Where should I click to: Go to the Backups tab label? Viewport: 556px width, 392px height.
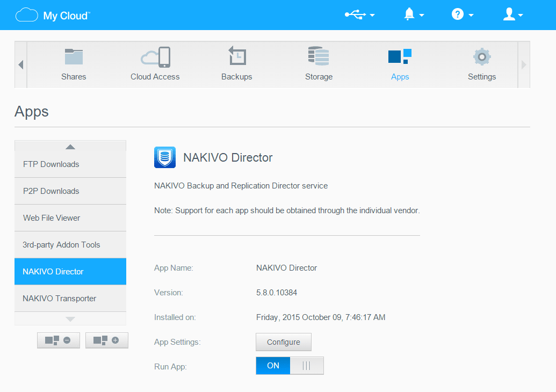pyautogui.click(x=237, y=77)
